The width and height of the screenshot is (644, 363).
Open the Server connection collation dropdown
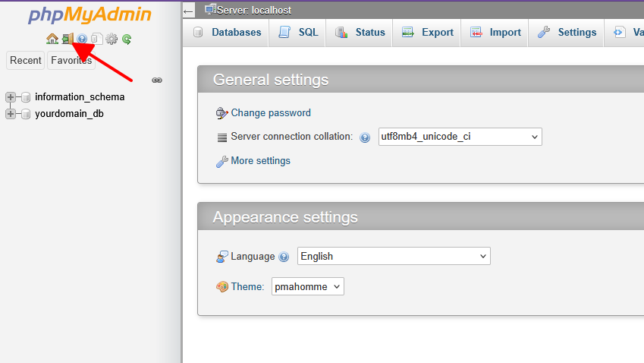[x=460, y=137]
